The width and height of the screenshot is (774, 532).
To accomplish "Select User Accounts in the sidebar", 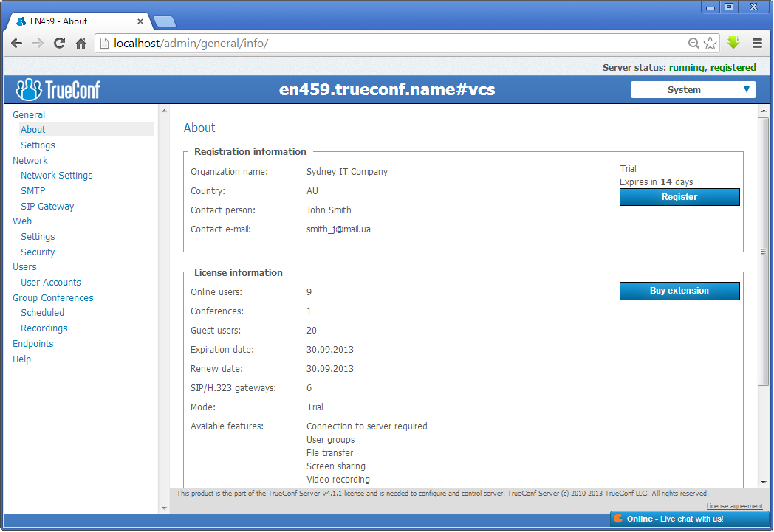I will (x=51, y=283).
